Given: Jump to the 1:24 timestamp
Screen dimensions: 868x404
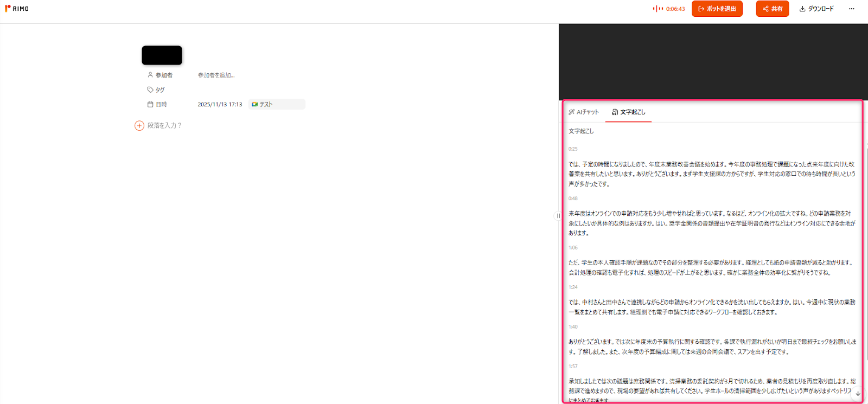Looking at the screenshot, I should [x=573, y=287].
